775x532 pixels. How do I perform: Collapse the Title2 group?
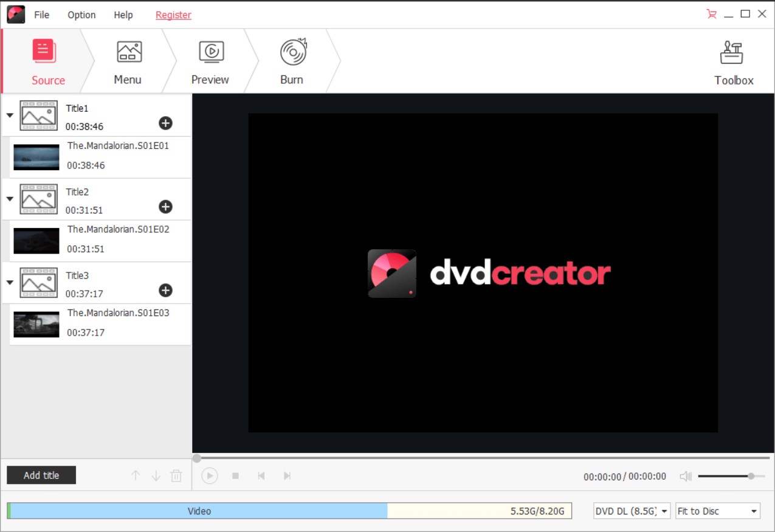10,199
